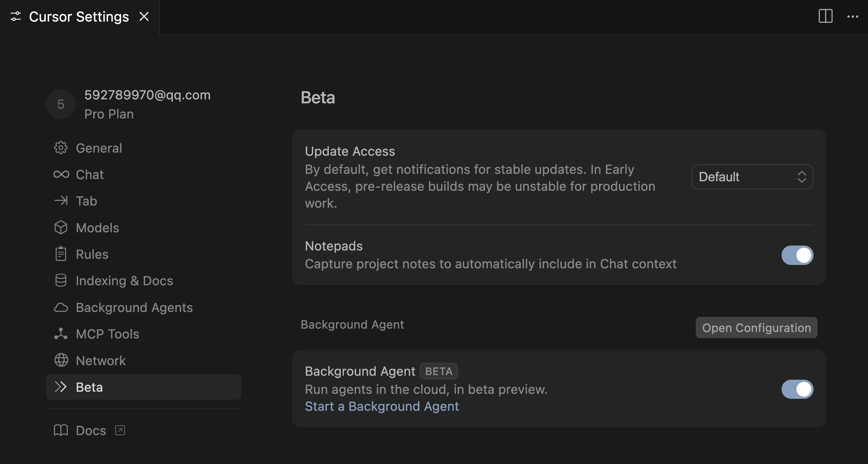Disable the Notepads toggle
Viewport: 868px width, 464px height.
click(797, 255)
